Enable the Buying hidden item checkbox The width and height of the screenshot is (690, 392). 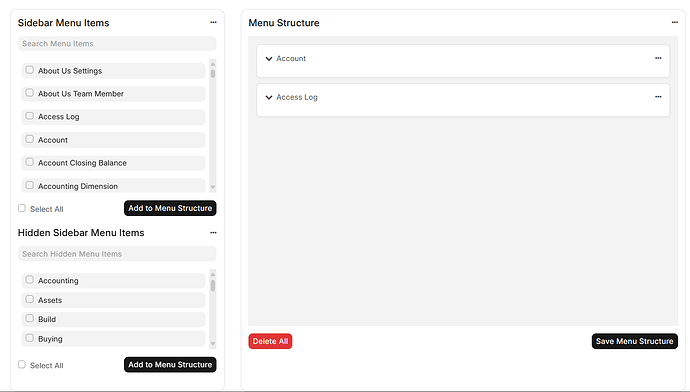[x=29, y=338]
